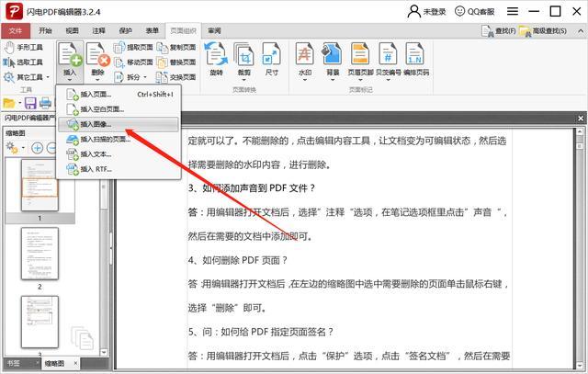This screenshot has height=374, width=588.
Task: Collapse the ribbon with the chevron
Action: pyautogui.click(x=581, y=30)
